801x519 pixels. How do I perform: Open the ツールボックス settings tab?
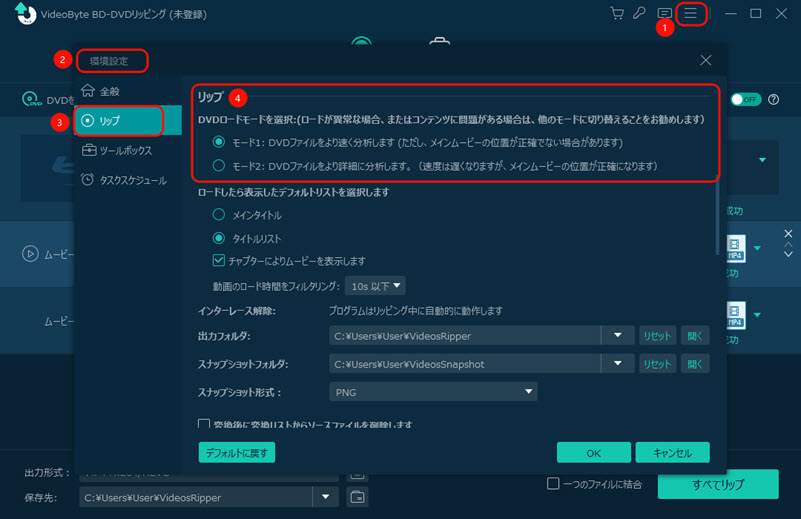(x=128, y=151)
